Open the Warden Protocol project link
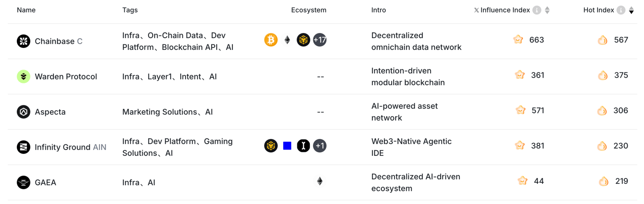 click(66, 77)
